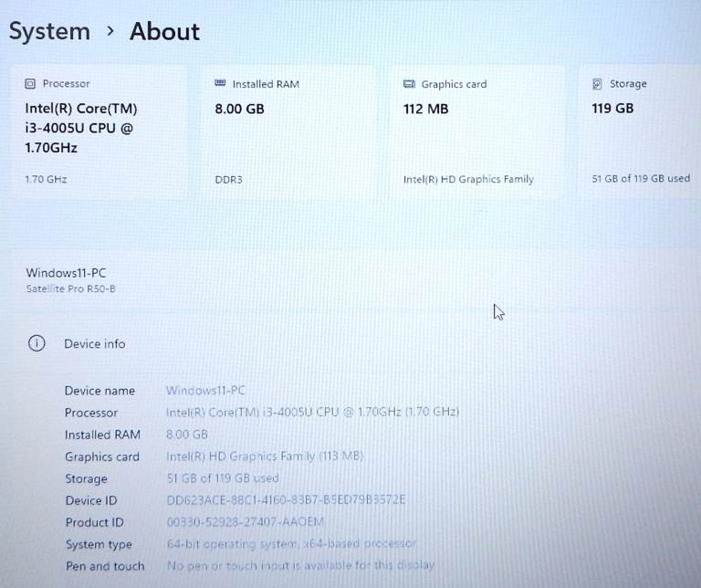Click Storage row label in Device info
This screenshot has width=701, height=588.
click(x=87, y=479)
